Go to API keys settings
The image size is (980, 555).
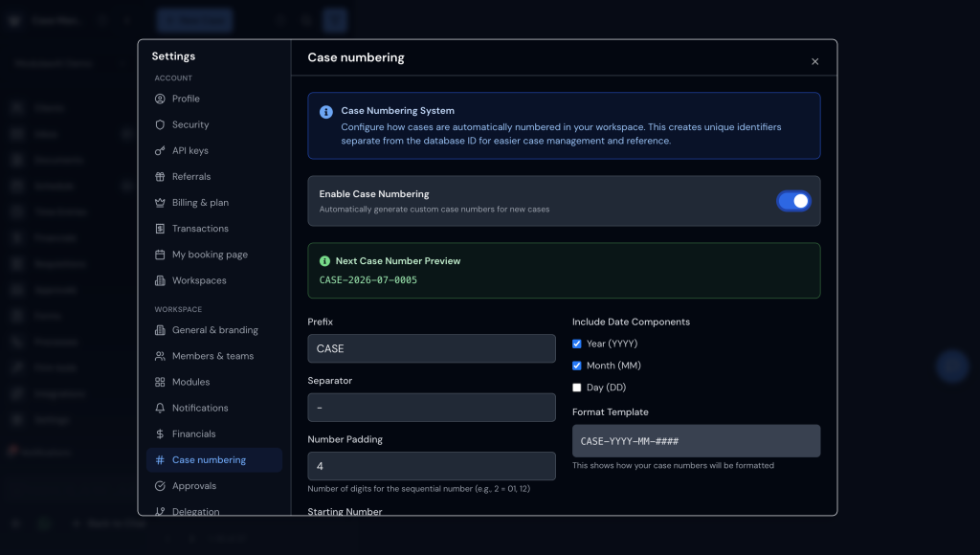[214, 150]
